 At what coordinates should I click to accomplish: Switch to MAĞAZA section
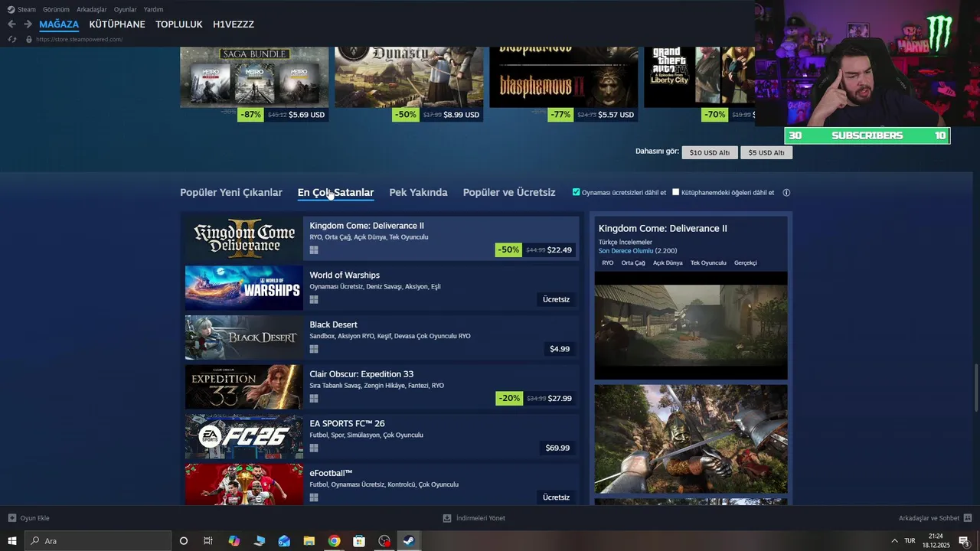[x=59, y=24]
